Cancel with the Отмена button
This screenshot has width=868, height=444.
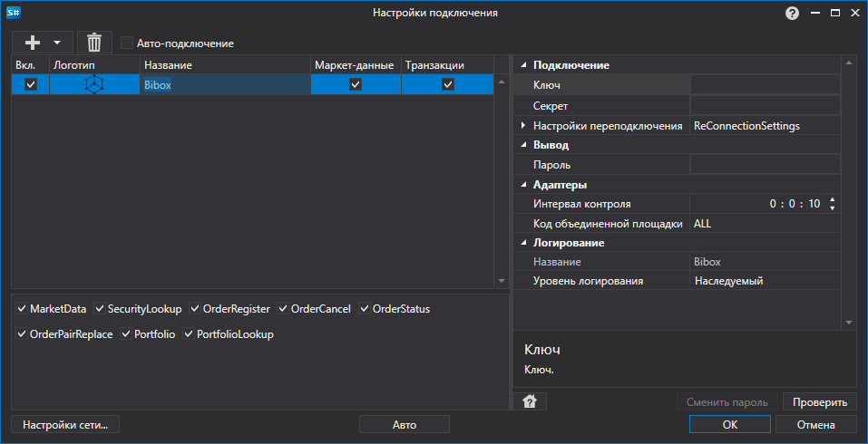click(816, 425)
